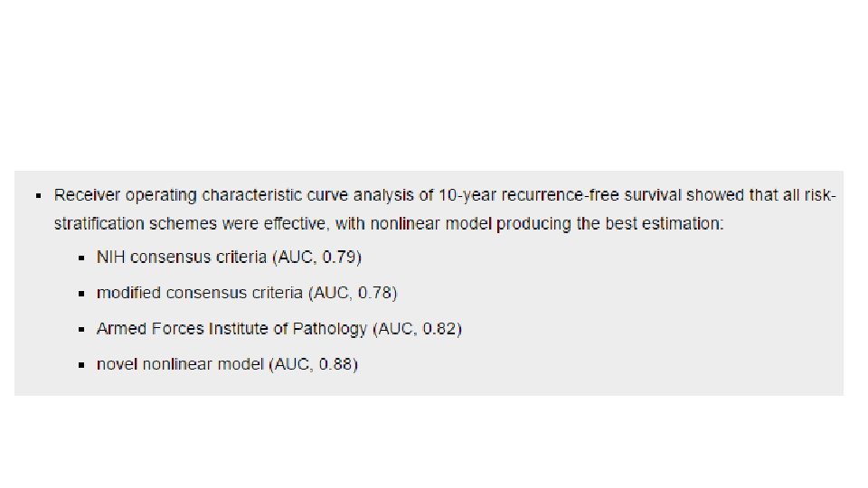Screen dimensions: 868x488
Task: Click the blank white area above the gray box
Action: (434, 81)
